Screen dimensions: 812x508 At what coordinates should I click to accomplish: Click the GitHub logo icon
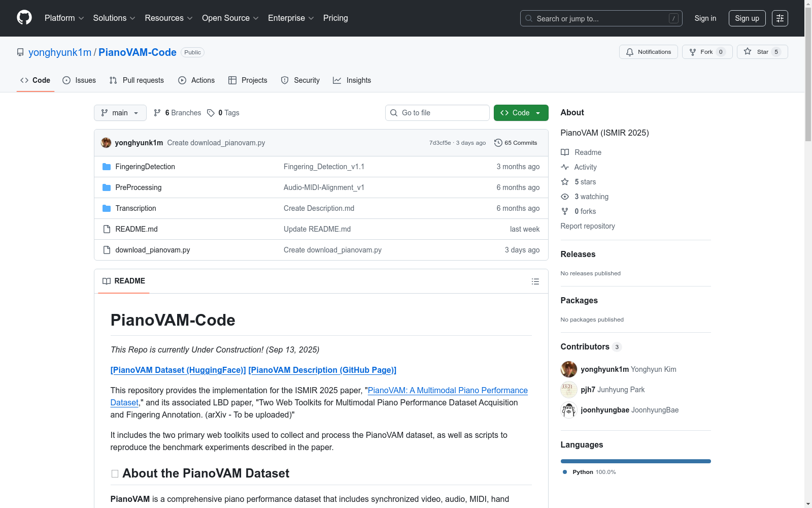[24, 18]
